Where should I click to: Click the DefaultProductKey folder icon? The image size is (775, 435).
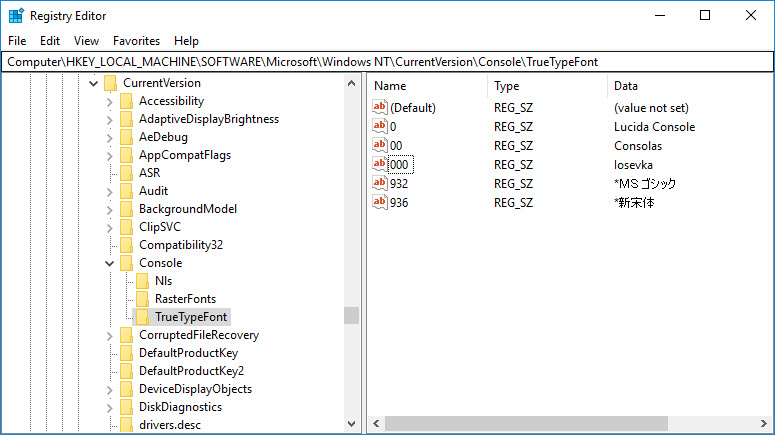click(127, 353)
